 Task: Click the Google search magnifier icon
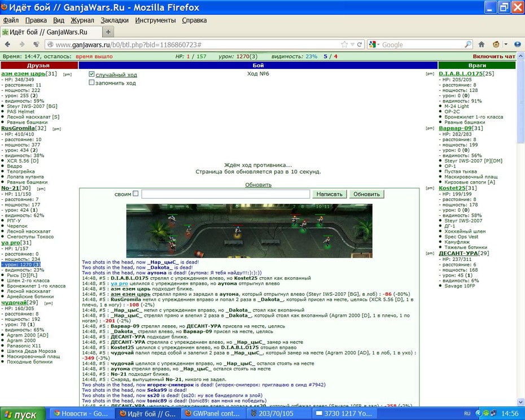pyautogui.click(x=468, y=44)
